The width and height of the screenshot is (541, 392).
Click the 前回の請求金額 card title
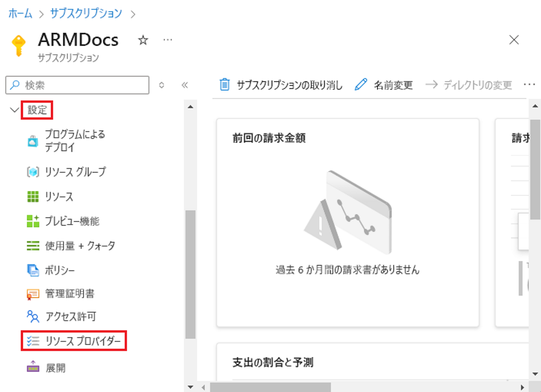coord(269,138)
